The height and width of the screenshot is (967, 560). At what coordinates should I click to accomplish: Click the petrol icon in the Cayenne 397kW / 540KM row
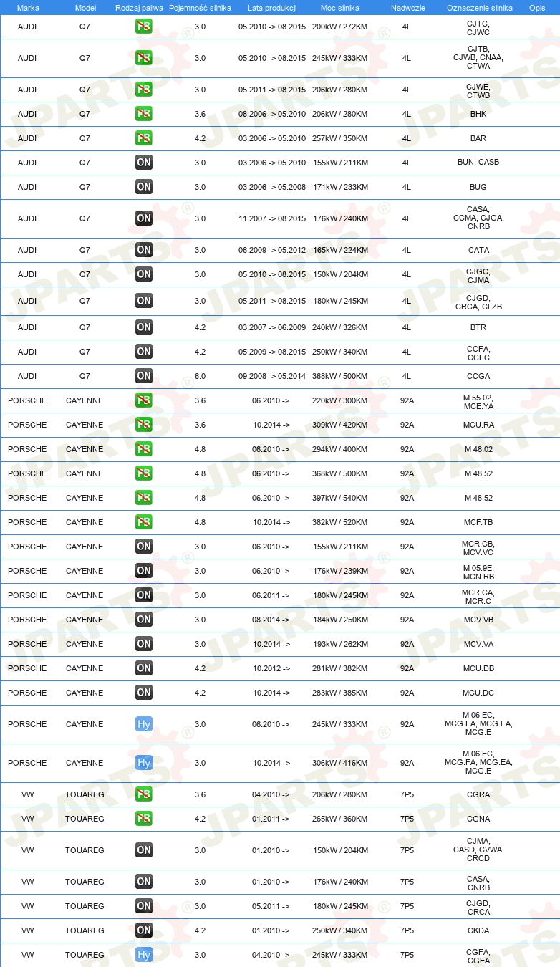click(x=144, y=498)
